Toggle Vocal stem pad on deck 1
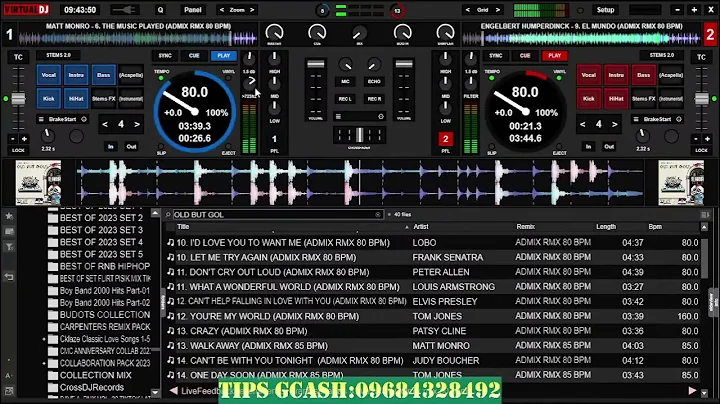 [49, 75]
